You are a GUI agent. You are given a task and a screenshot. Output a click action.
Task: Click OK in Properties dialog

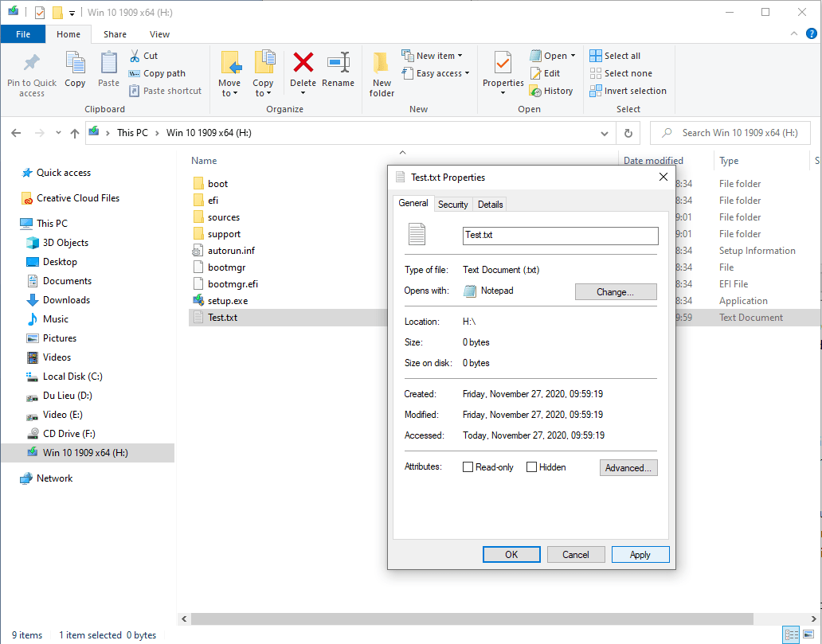point(511,554)
